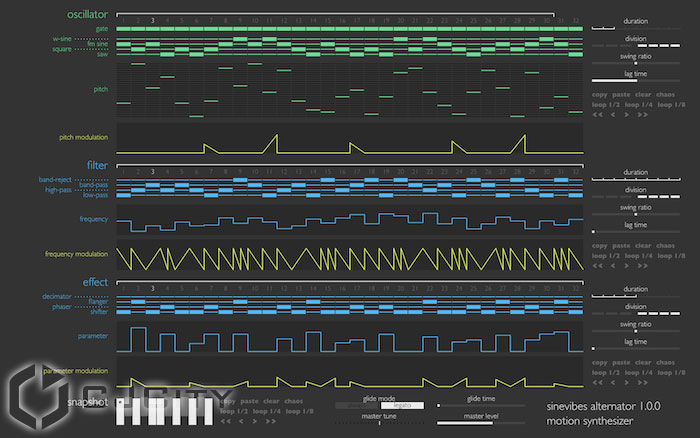Click filter section single right arrow
The height and width of the screenshot is (438, 700).
pos(626,266)
